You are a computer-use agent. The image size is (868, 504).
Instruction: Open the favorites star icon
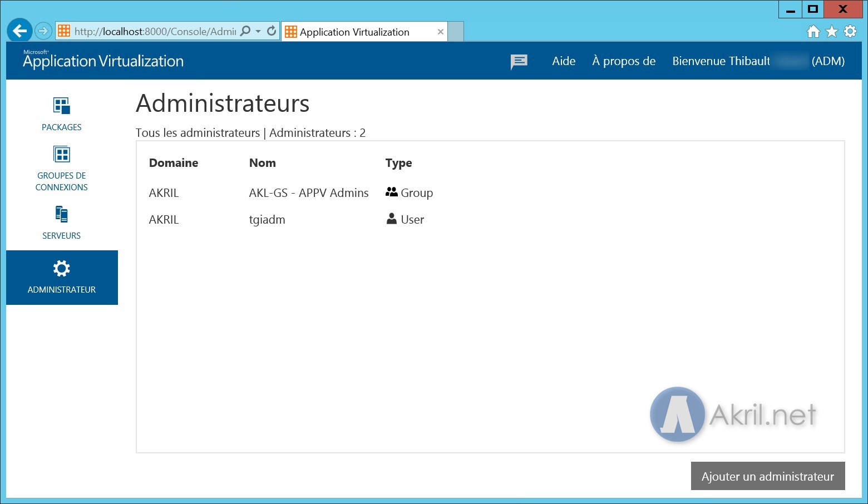832,32
